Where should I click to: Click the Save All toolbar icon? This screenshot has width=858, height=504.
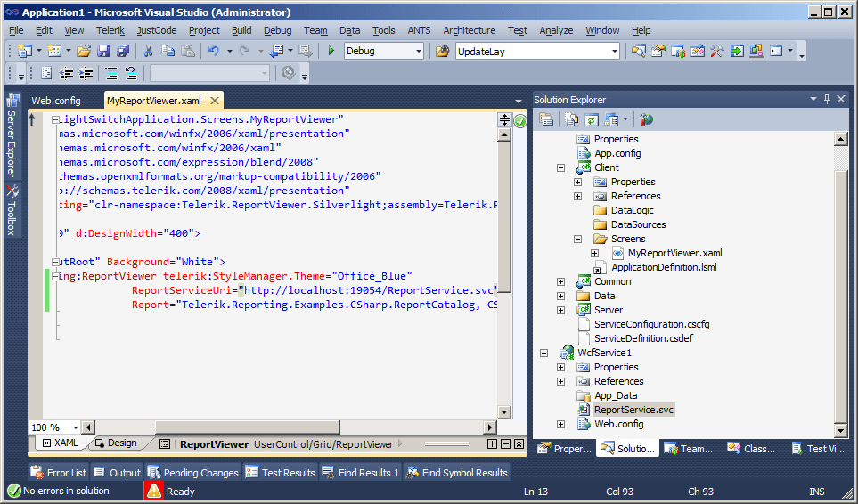pyautogui.click(x=123, y=51)
